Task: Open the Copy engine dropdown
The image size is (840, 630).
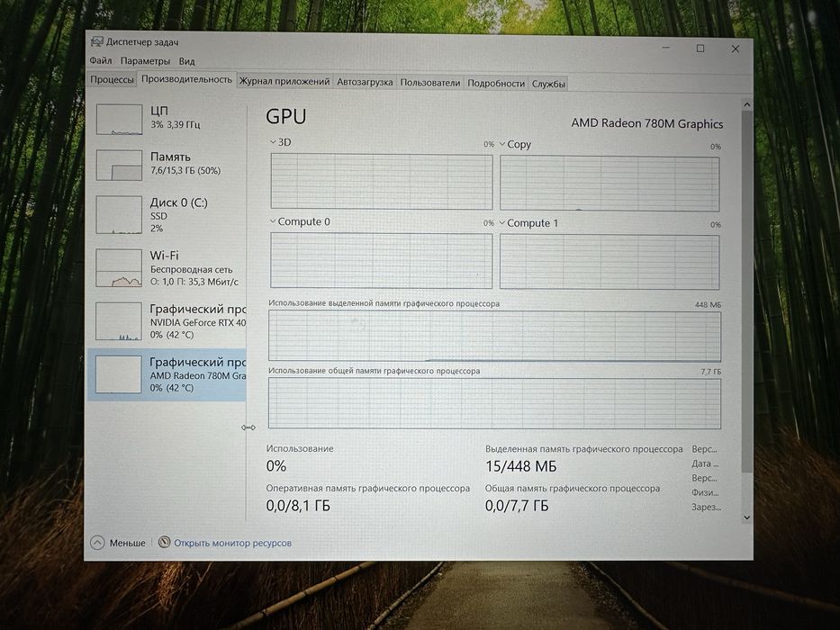Action: [502, 144]
